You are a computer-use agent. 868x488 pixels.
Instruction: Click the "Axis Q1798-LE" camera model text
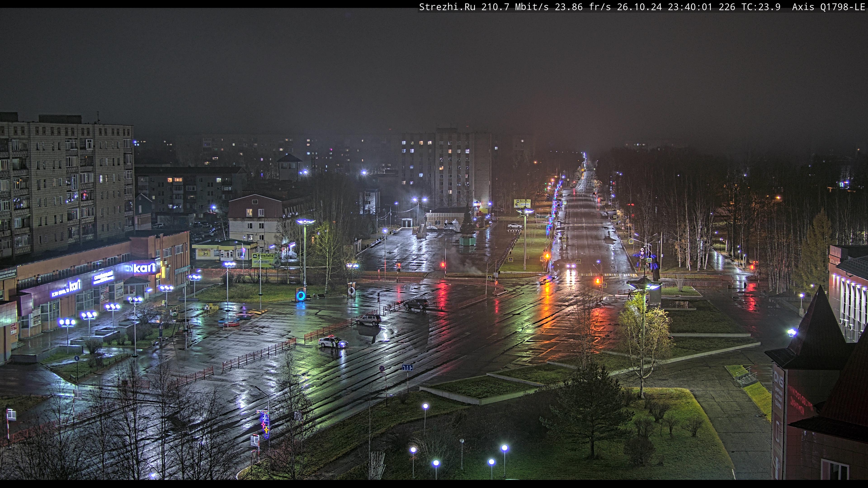pos(828,7)
